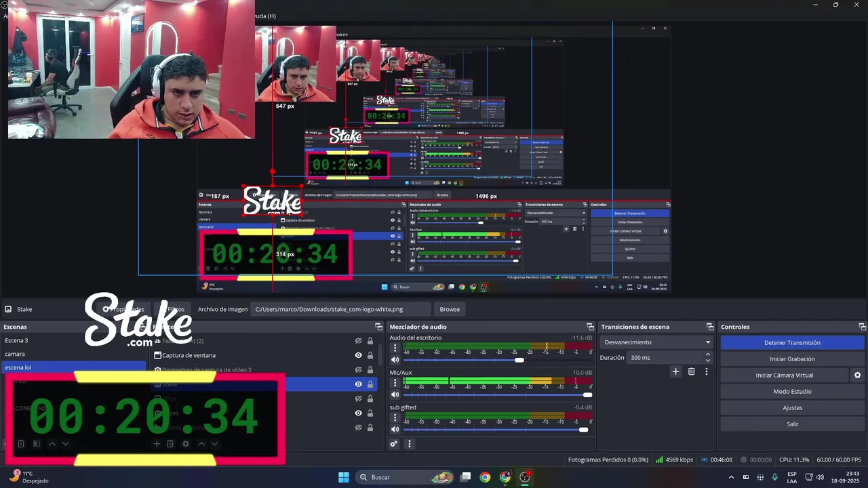Open scene filters icon

point(37,444)
